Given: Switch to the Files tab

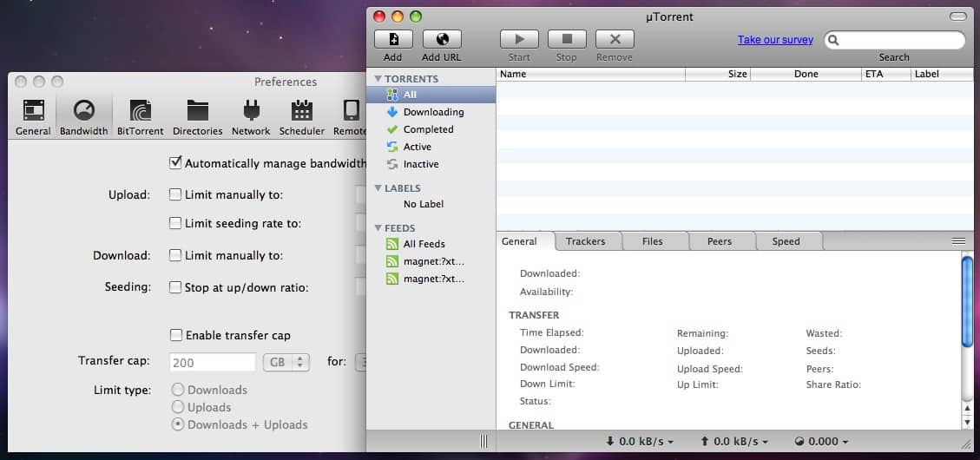Looking at the screenshot, I should (x=653, y=241).
